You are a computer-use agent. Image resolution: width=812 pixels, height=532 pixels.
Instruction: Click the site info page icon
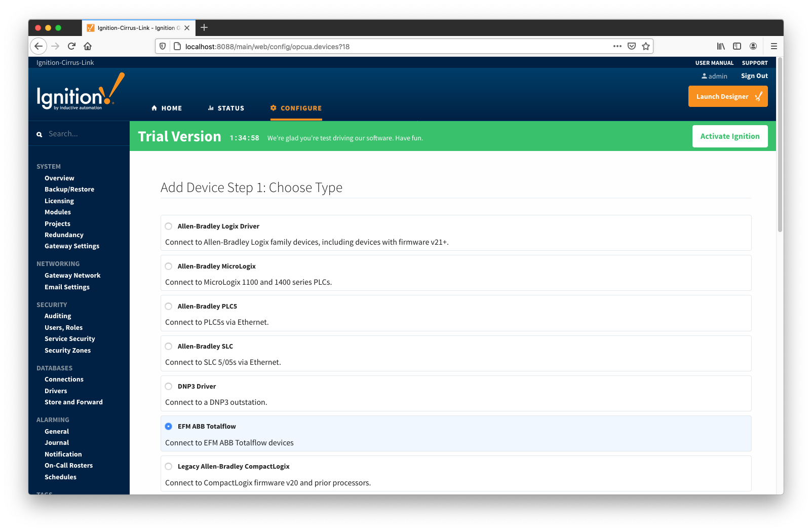(177, 46)
